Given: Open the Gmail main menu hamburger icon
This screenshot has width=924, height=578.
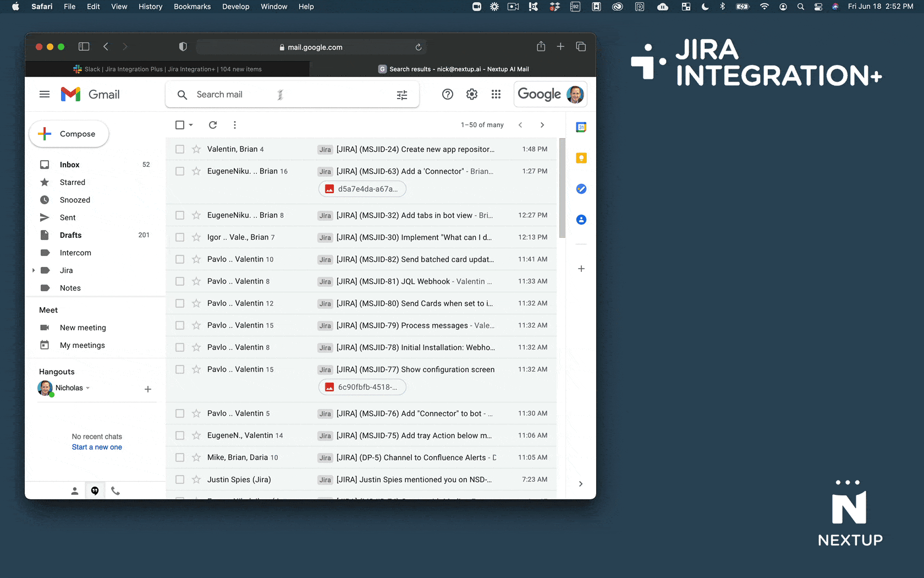Looking at the screenshot, I should coord(45,94).
